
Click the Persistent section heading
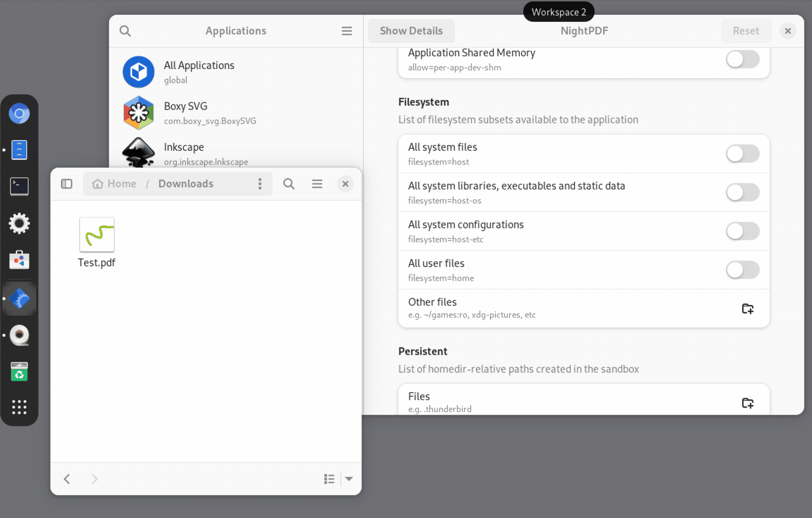[x=423, y=351]
